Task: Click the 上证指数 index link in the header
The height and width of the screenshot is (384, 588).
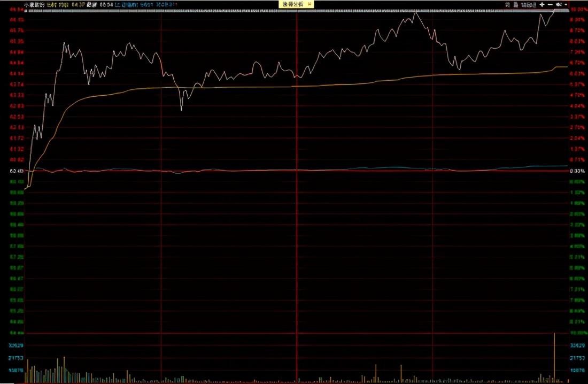Action: click(127, 4)
